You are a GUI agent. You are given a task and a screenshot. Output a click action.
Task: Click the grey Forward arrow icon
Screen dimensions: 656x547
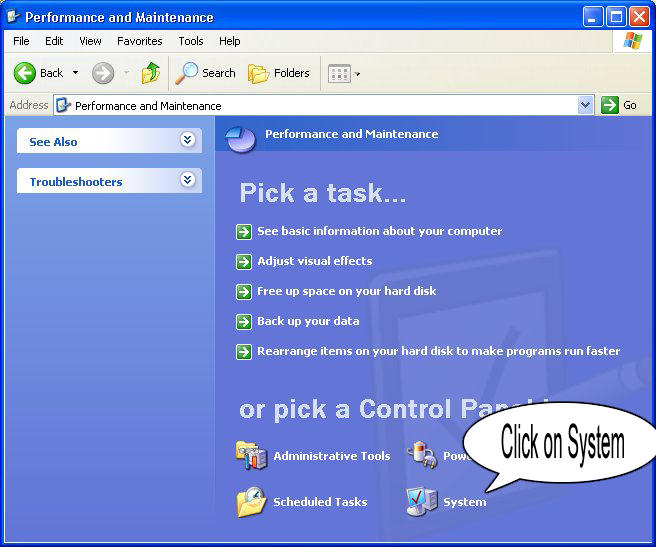click(x=103, y=74)
